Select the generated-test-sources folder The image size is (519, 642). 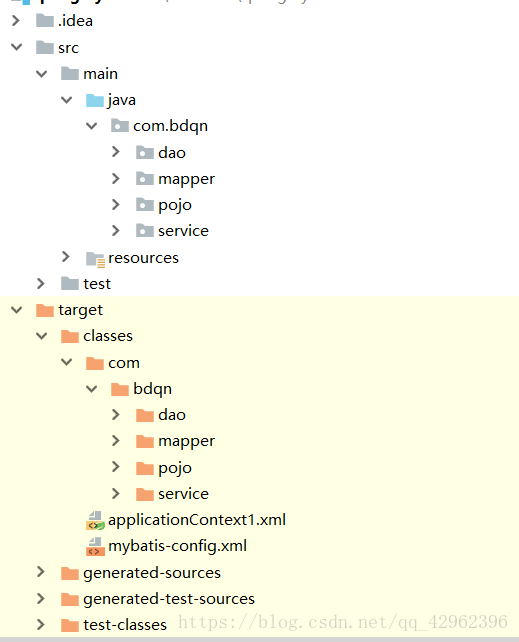(169, 599)
